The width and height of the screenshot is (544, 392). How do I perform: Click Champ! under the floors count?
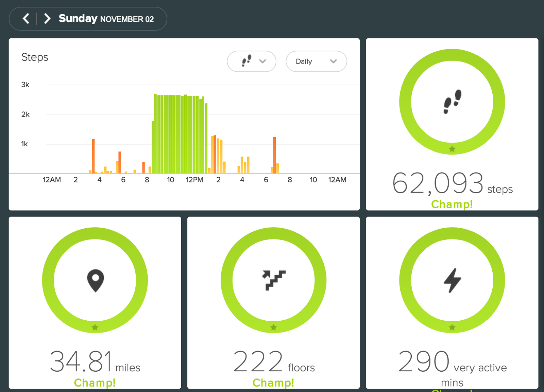pyautogui.click(x=273, y=383)
